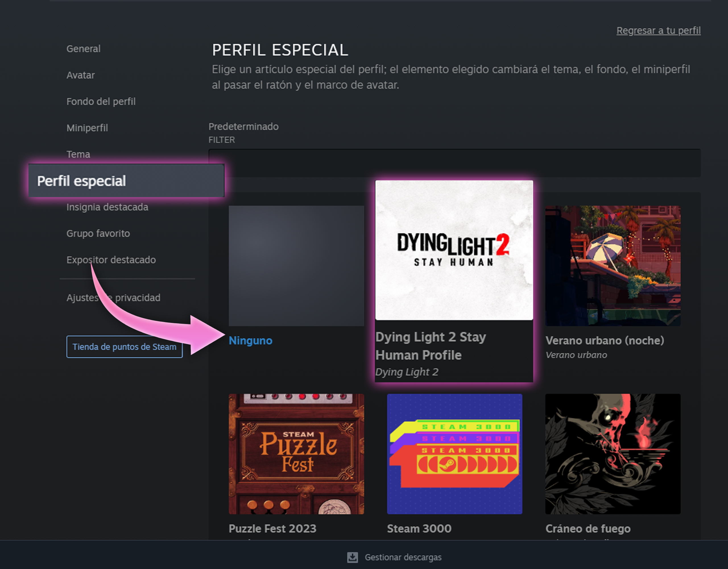Select the empty Ninguno profile thumbnail
The height and width of the screenshot is (569, 728).
pos(296,266)
